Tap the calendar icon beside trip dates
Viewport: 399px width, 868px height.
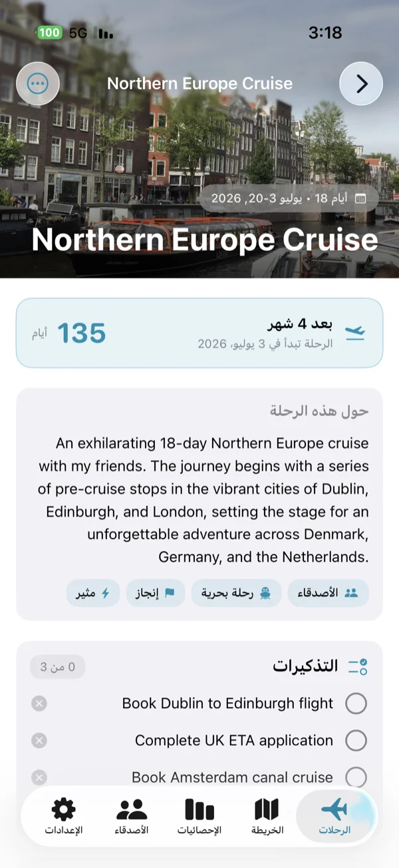[x=361, y=198]
